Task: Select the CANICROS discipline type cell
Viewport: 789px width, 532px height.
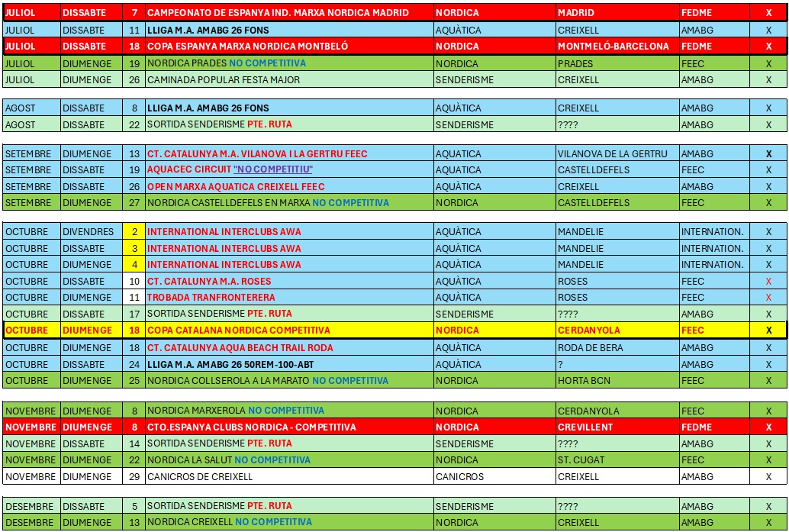Action: click(459, 477)
